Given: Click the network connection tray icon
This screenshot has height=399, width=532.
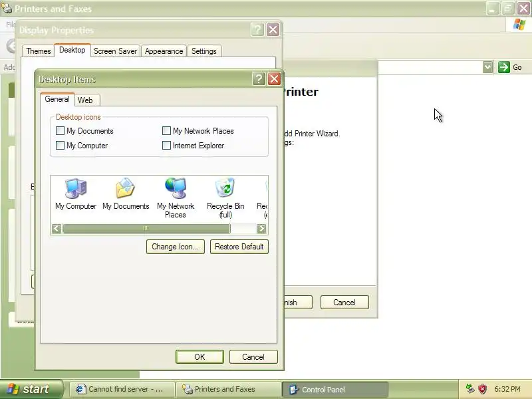Looking at the screenshot, I should pos(470,389).
